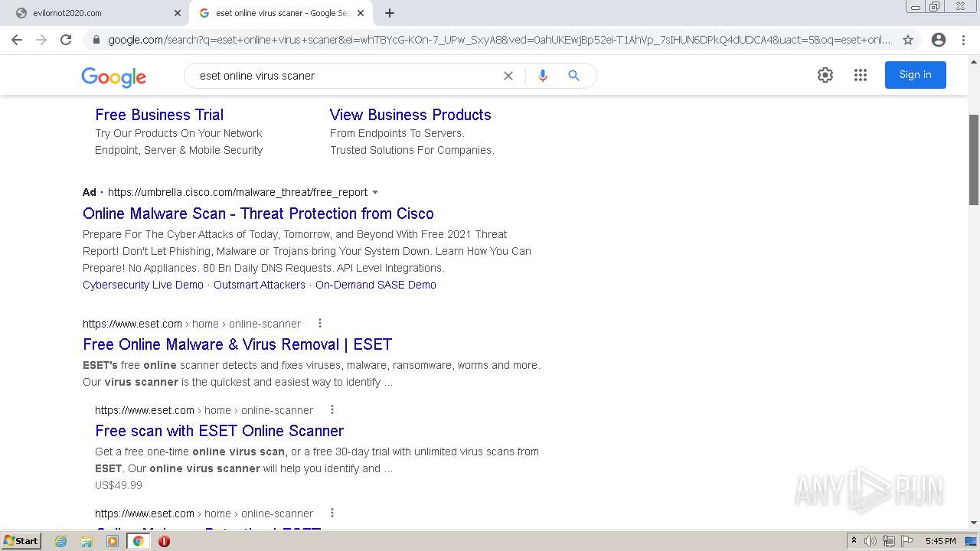Open options for the last eset.com result
980x551 pixels.
pyautogui.click(x=332, y=513)
